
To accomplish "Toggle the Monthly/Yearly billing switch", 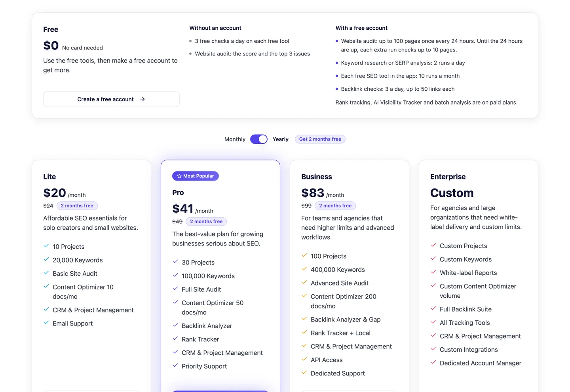I will click(x=259, y=139).
